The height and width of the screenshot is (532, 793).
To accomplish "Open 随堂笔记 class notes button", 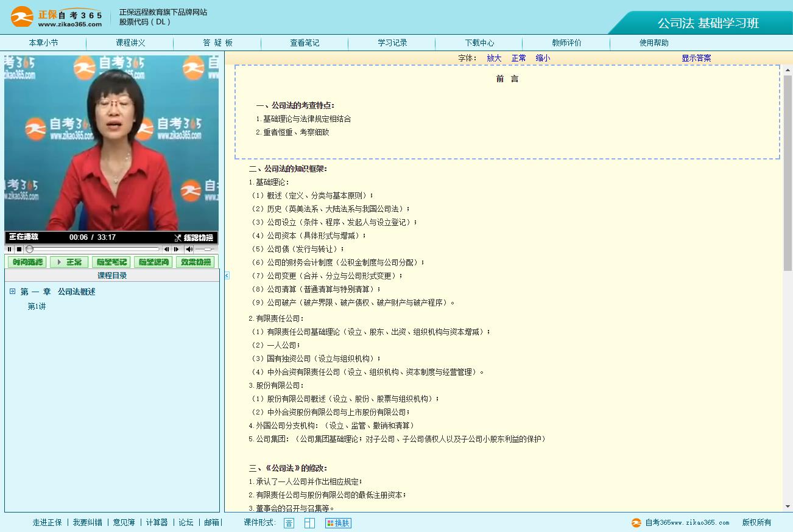I will click(x=111, y=262).
